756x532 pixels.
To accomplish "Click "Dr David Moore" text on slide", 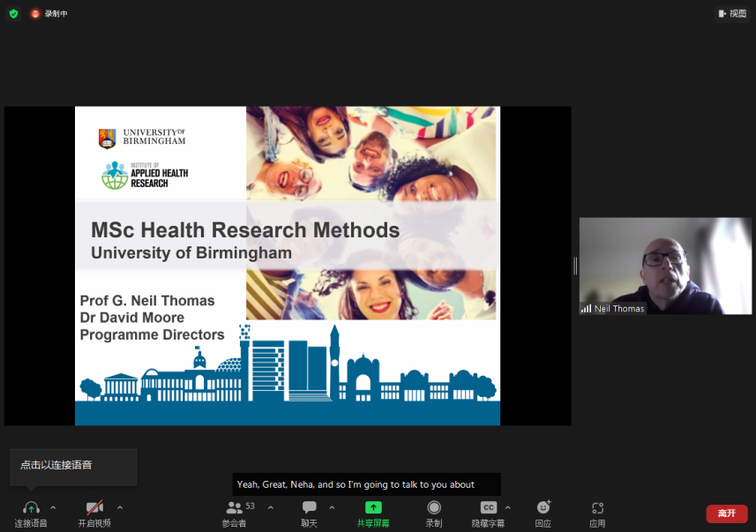I will tap(132, 318).
